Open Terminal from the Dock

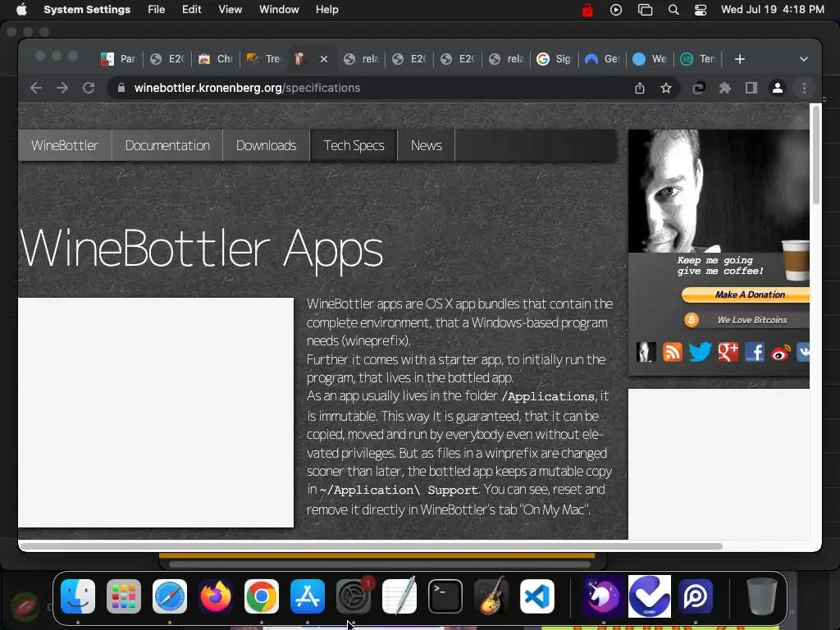click(445, 596)
